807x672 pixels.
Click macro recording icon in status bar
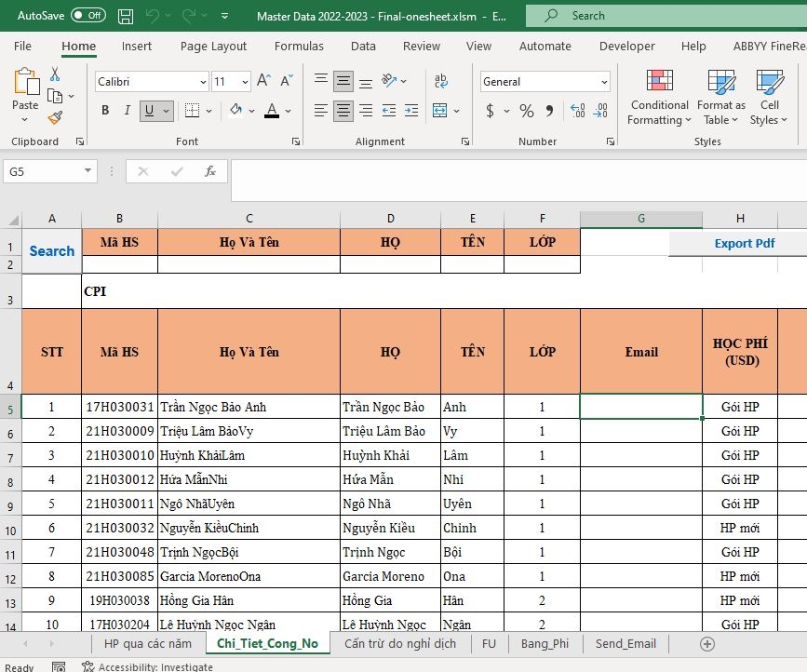click(59, 666)
